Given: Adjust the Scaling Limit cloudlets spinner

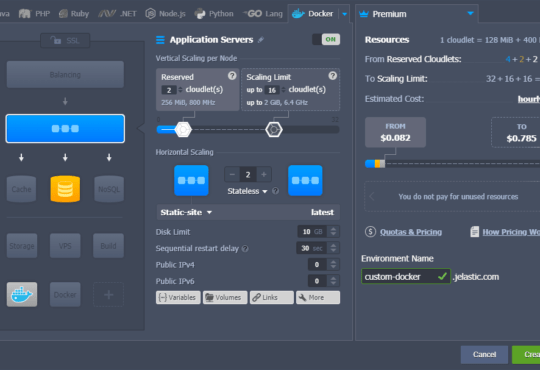Looking at the screenshot, I should [283, 90].
